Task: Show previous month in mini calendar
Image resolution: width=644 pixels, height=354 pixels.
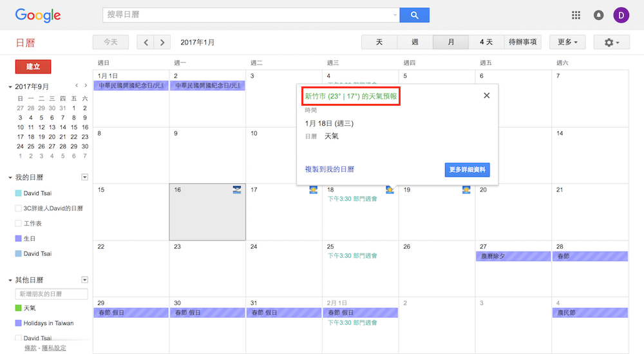Action: click(77, 86)
